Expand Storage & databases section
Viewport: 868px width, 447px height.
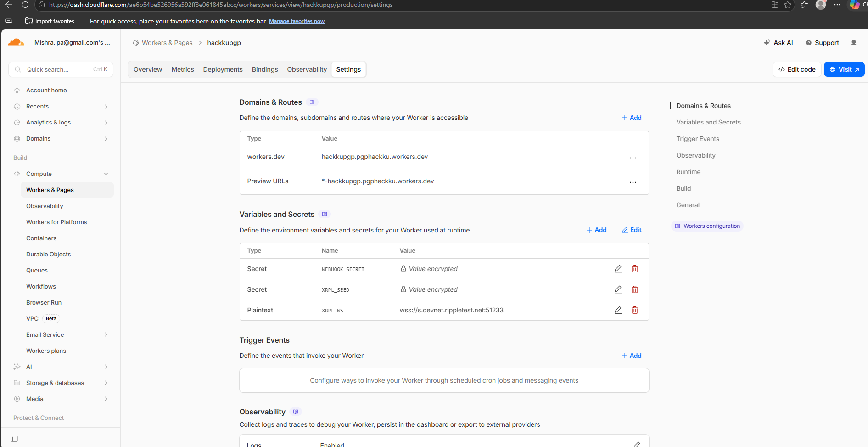click(x=106, y=383)
